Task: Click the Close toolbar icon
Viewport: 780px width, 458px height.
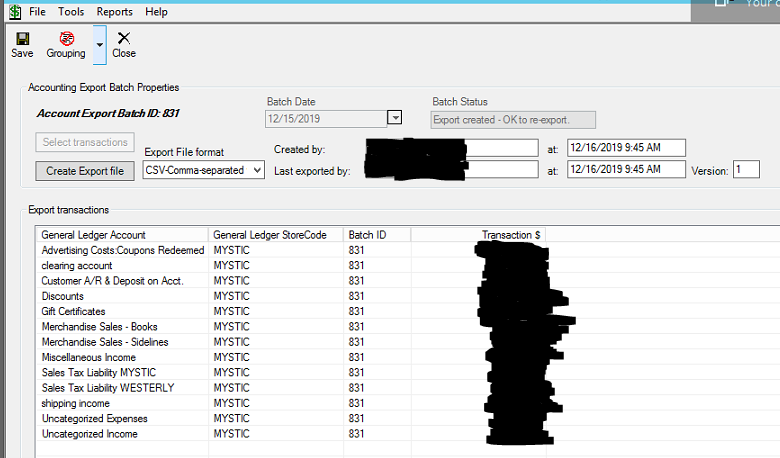Action: tap(124, 45)
